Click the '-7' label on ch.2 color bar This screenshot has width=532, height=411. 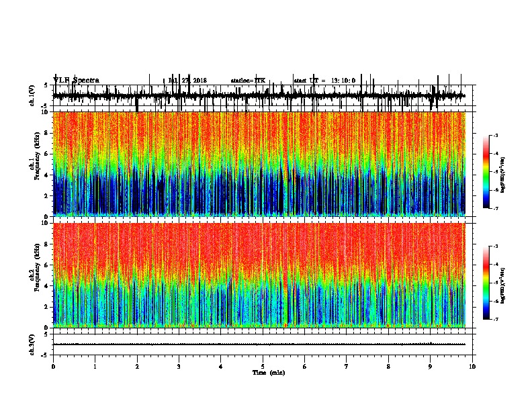[496, 320]
